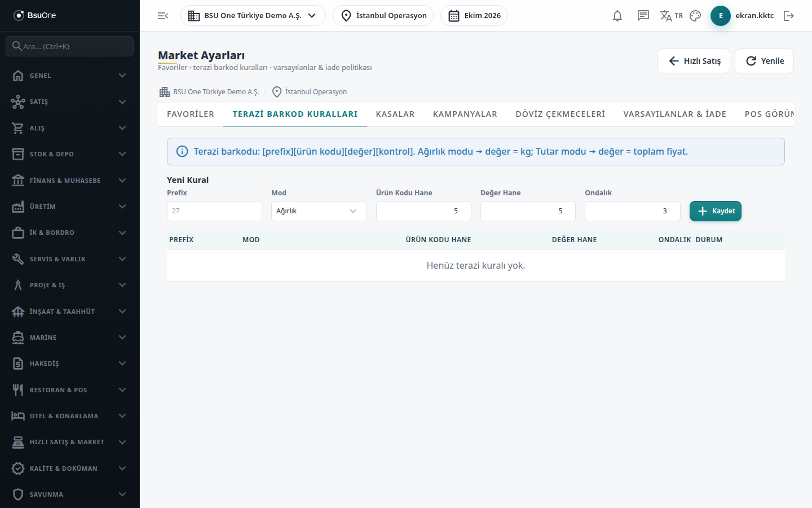Expand the İK & Bordro section
The width and height of the screenshot is (812, 508).
click(x=70, y=233)
